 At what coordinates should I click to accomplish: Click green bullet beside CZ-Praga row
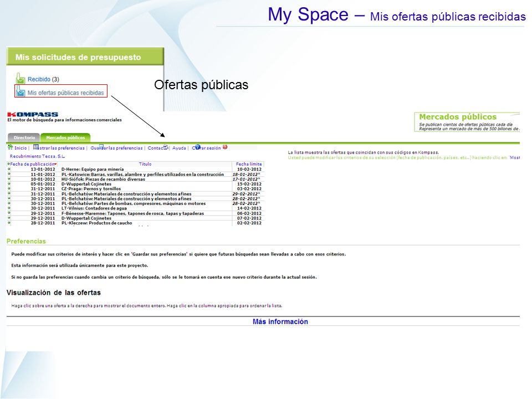[9, 188]
